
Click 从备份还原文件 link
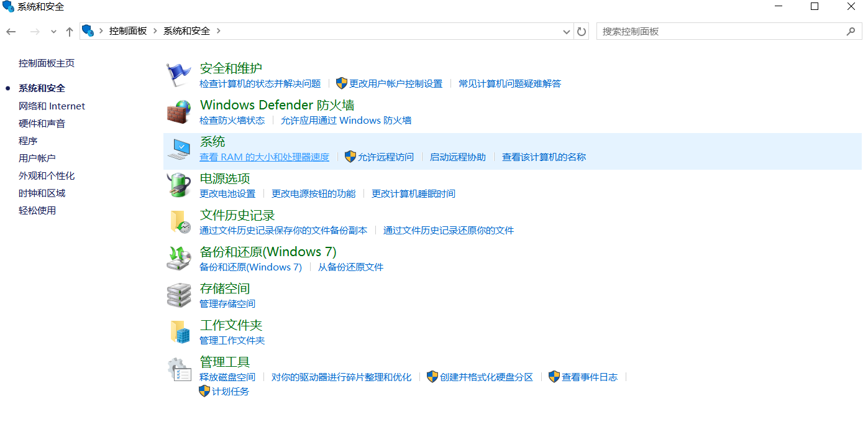(x=350, y=267)
